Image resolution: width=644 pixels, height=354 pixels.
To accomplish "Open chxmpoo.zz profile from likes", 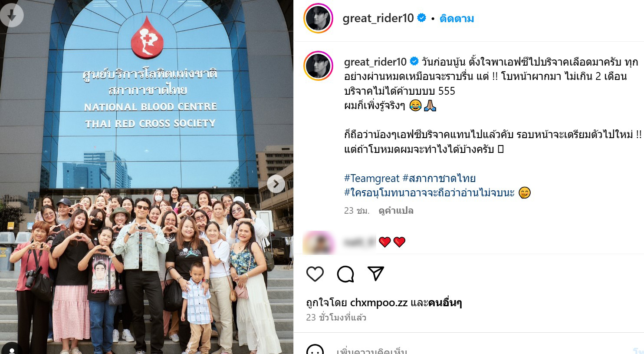I will pyautogui.click(x=378, y=303).
